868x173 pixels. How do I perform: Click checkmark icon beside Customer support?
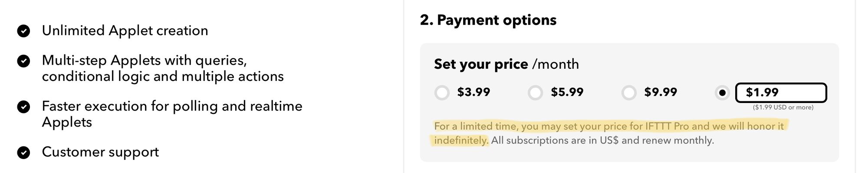click(x=23, y=153)
